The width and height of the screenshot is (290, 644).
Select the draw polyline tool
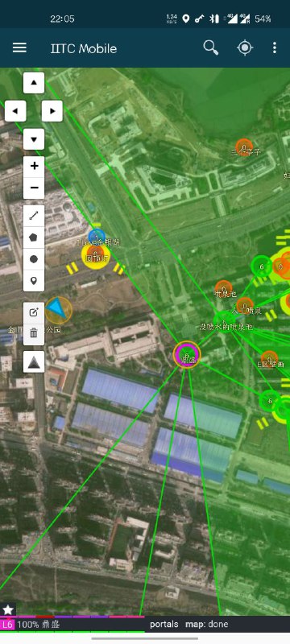pyautogui.click(x=34, y=216)
